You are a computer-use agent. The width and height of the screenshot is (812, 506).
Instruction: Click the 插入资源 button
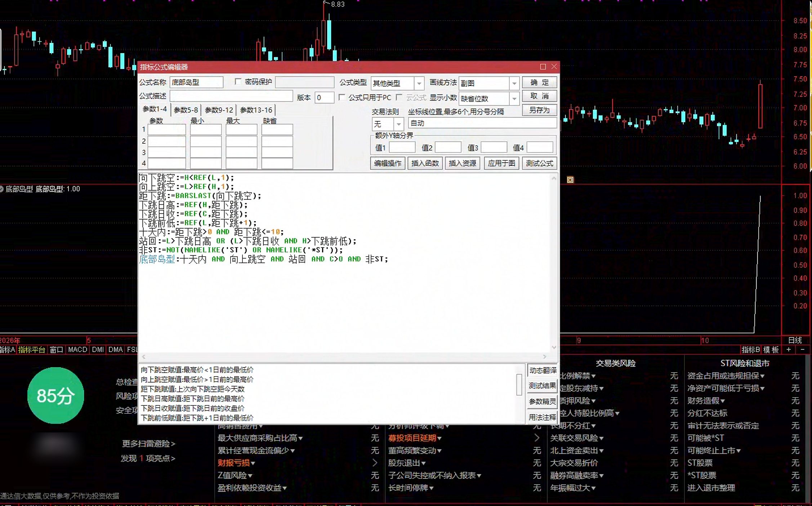pyautogui.click(x=462, y=163)
